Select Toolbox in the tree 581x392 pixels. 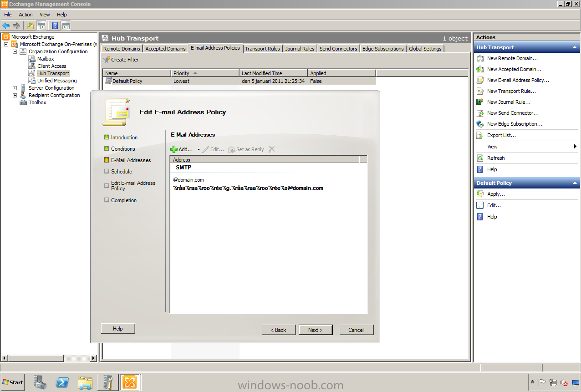coord(37,102)
